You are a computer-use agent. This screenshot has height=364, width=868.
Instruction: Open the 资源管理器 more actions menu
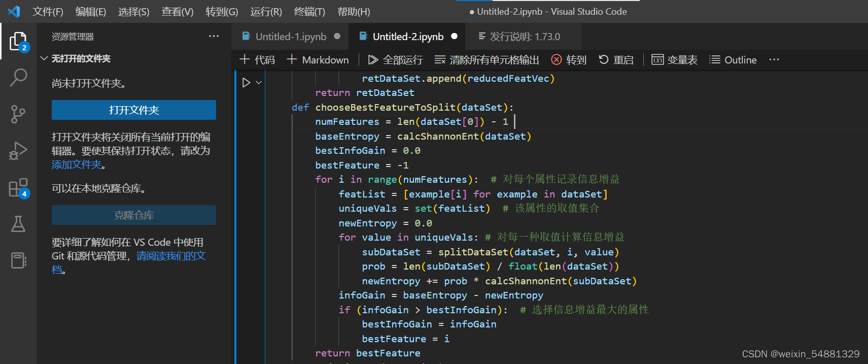point(214,37)
